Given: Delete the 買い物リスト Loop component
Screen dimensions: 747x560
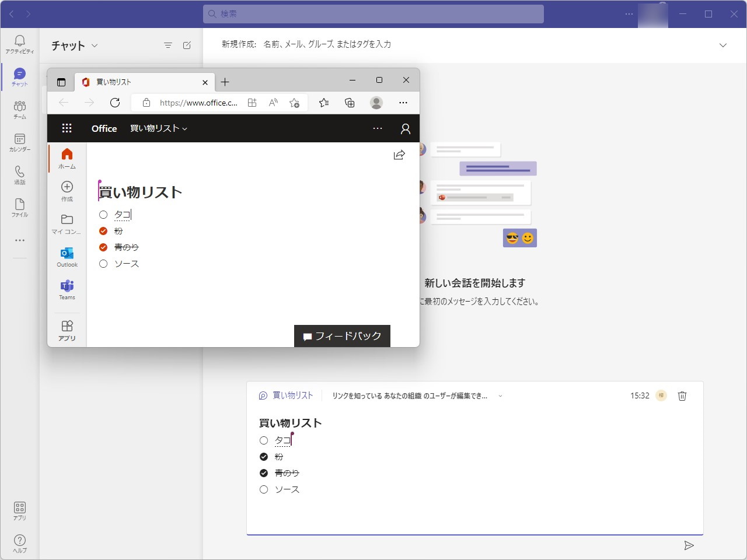Looking at the screenshot, I should (682, 395).
